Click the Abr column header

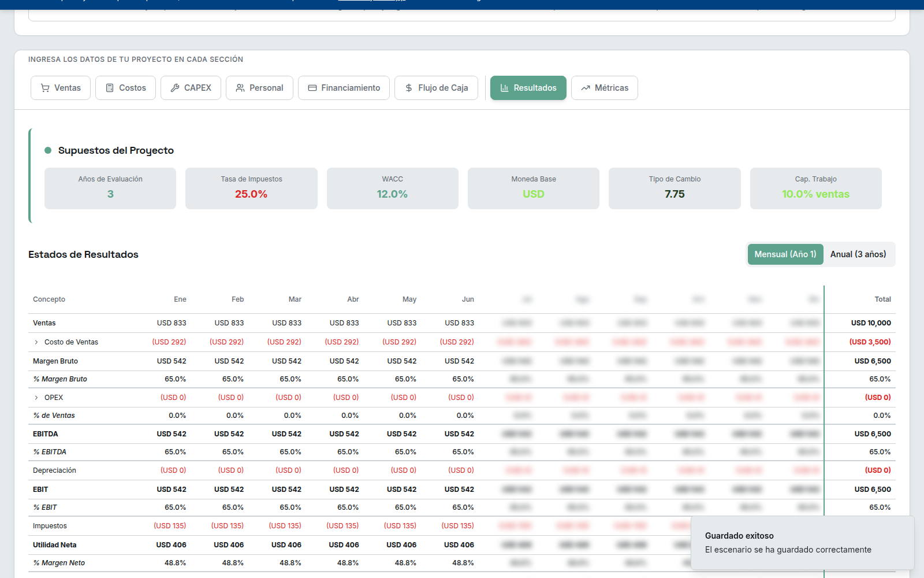(353, 299)
